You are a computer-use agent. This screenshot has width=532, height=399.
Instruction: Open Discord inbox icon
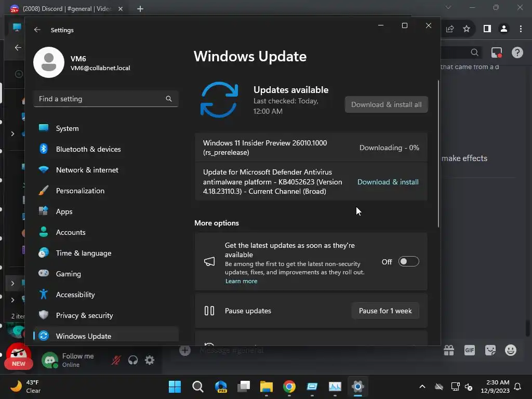tap(497, 52)
